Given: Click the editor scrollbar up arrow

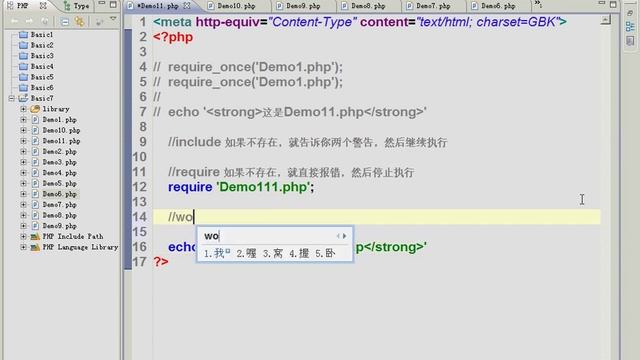Looking at the screenshot, I should coord(606,20).
